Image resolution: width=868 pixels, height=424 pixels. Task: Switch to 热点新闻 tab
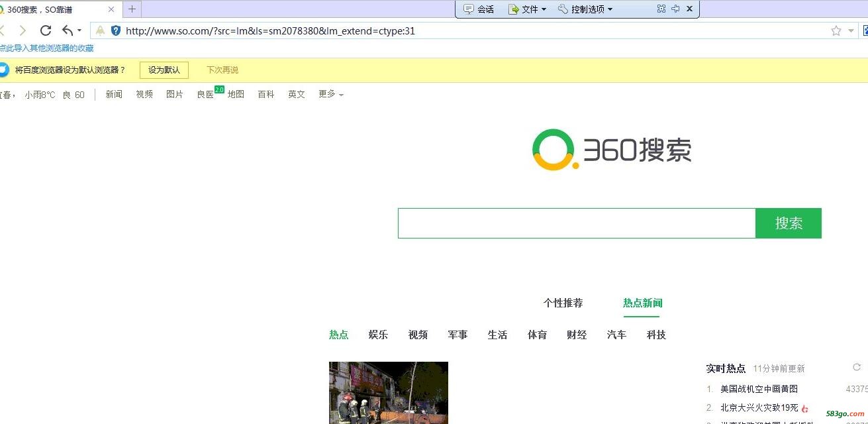tap(643, 303)
